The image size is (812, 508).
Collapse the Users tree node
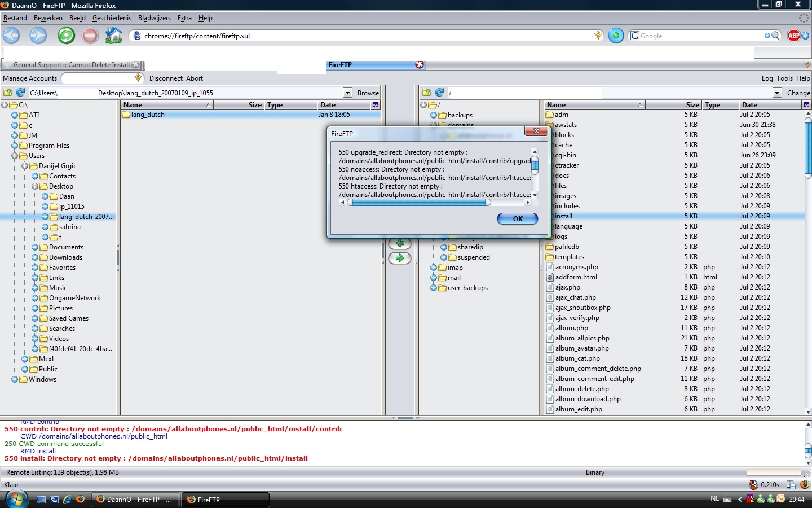click(x=15, y=156)
